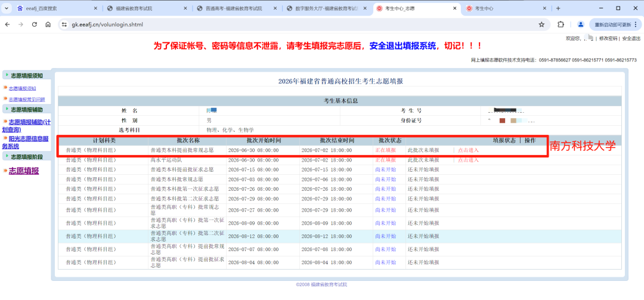This screenshot has height=300, width=644.
Task: Open the large 志愿填报 sidebar link
Action: point(24,171)
